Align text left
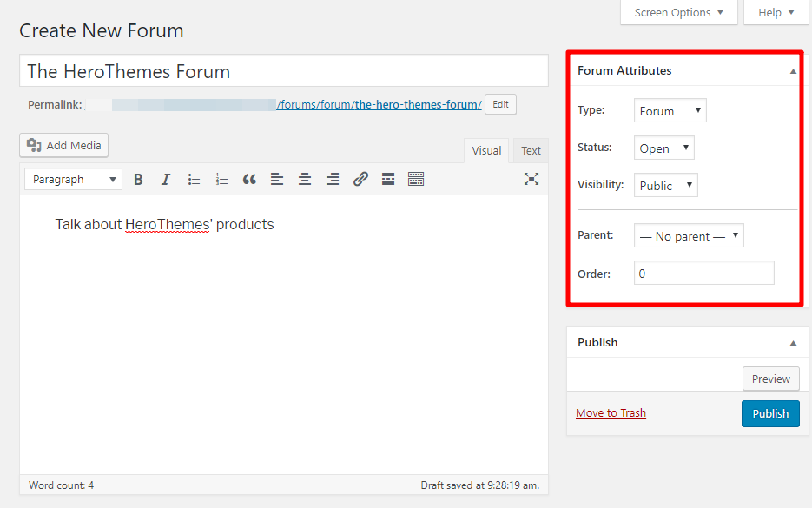The height and width of the screenshot is (508, 812). tap(277, 179)
